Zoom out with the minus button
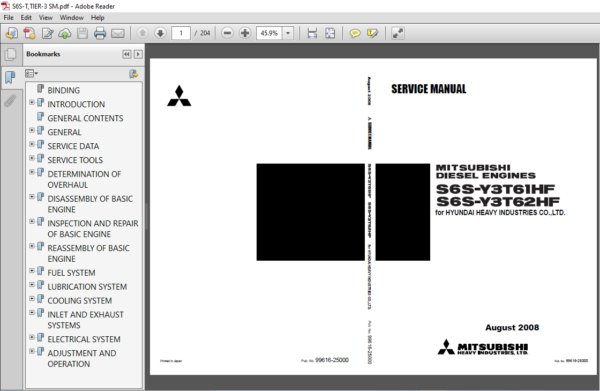 click(x=227, y=33)
